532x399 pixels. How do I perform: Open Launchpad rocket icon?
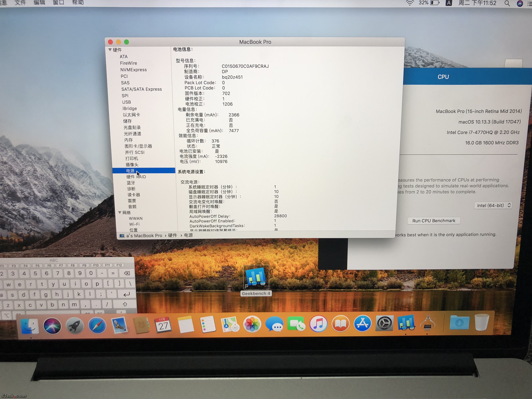75,326
